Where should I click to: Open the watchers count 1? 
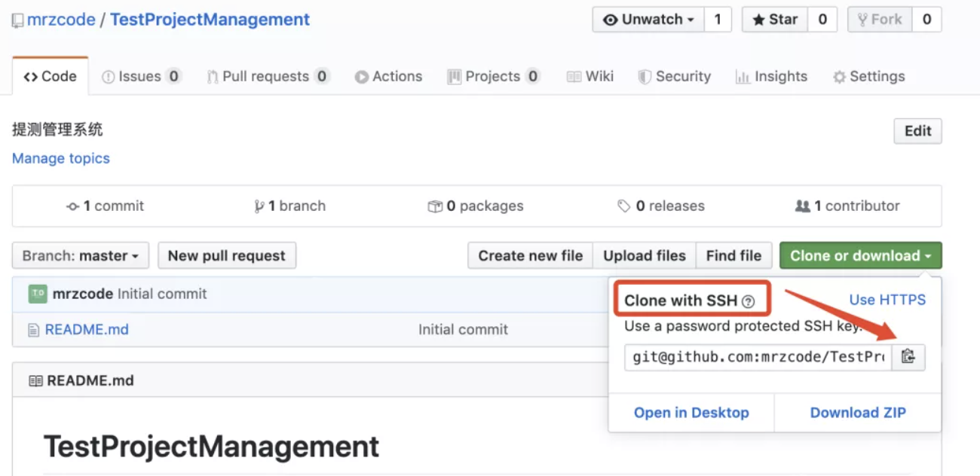pos(718,20)
